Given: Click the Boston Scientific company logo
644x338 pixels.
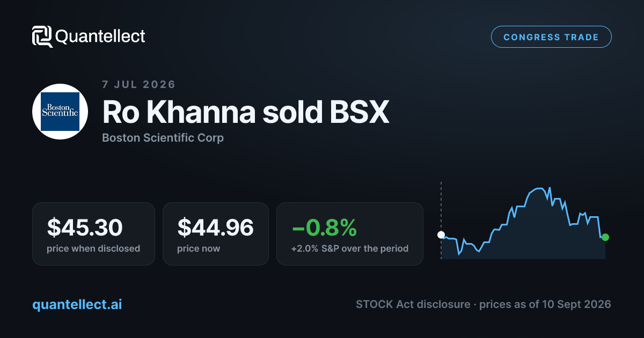Looking at the screenshot, I should pos(60,112).
